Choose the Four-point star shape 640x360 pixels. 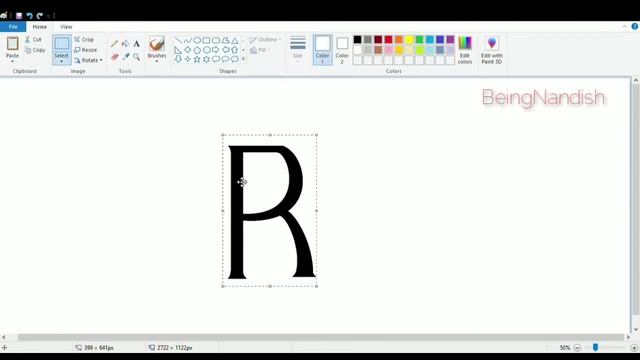187,59
